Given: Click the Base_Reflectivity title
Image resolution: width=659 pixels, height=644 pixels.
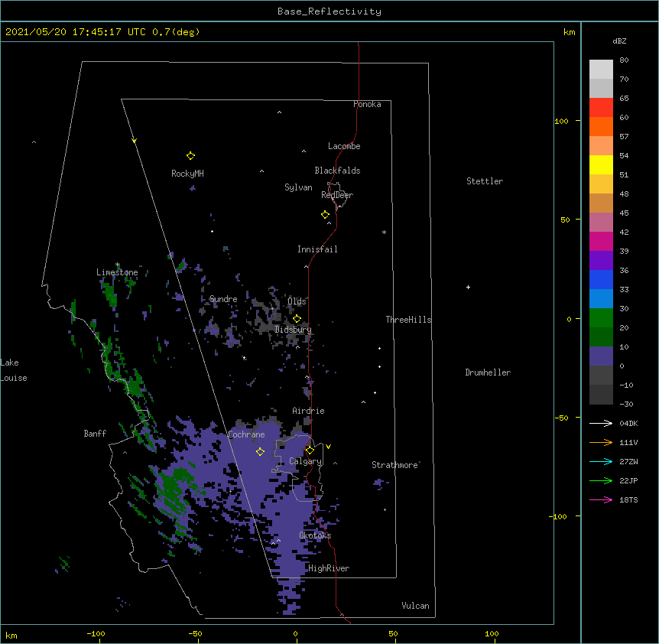Looking at the screenshot, I should pos(329,11).
